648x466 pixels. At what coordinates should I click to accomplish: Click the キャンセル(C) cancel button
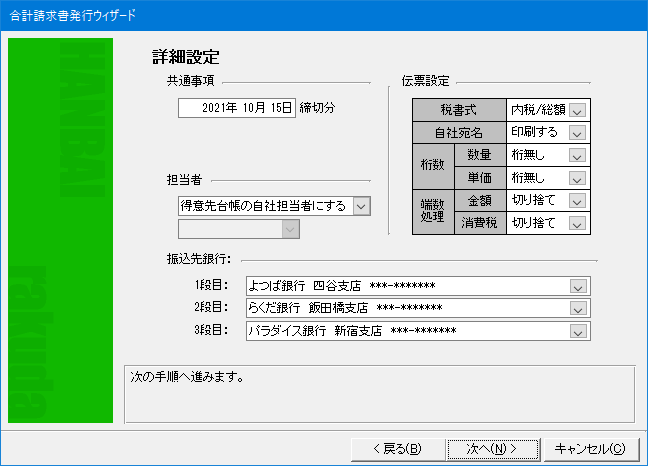(591, 449)
